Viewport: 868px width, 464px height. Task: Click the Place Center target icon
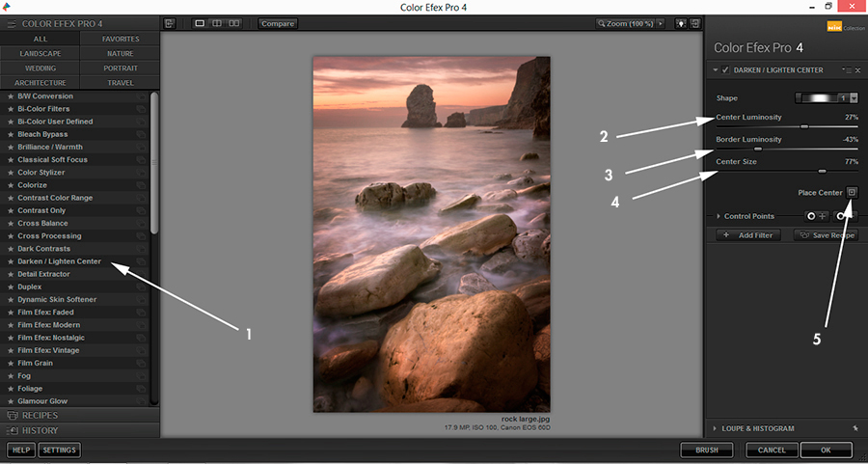(852, 192)
